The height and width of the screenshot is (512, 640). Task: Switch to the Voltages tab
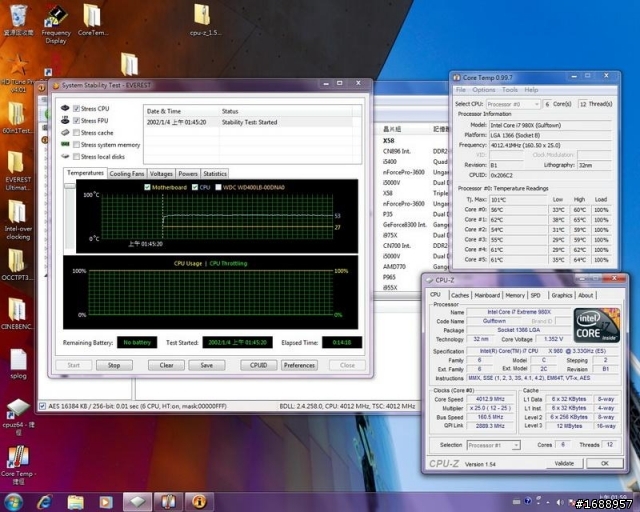(x=161, y=174)
